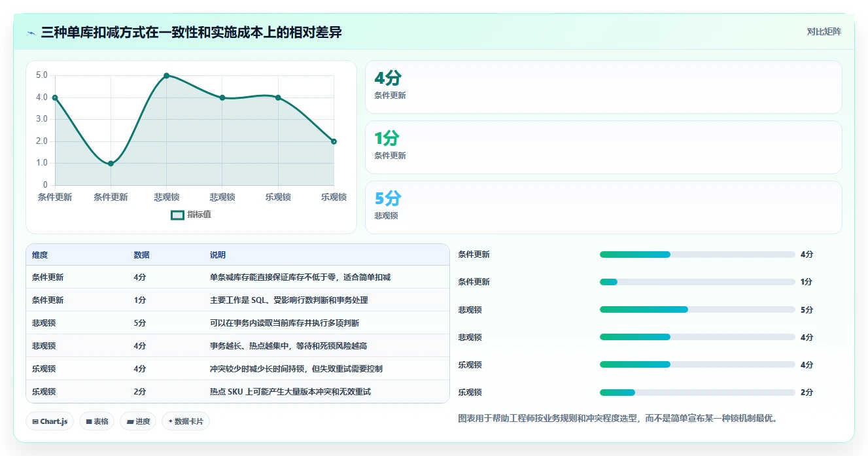868x456 pixels.
Task: Click the 5分 value beside progress bars
Action: tap(807, 309)
